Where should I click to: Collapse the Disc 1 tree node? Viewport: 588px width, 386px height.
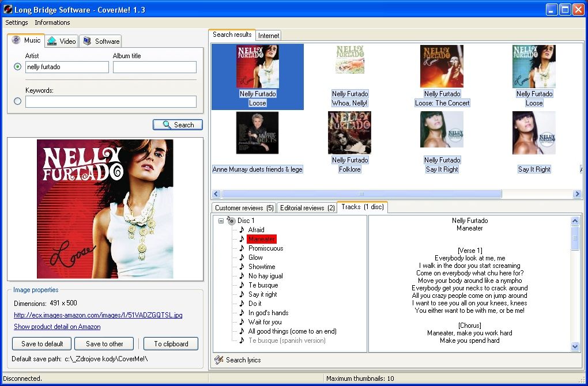[x=221, y=221]
